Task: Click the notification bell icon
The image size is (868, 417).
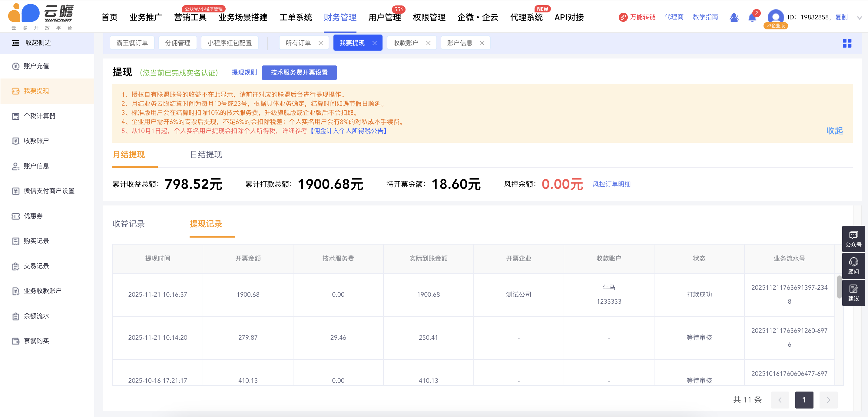Action: click(x=752, y=18)
